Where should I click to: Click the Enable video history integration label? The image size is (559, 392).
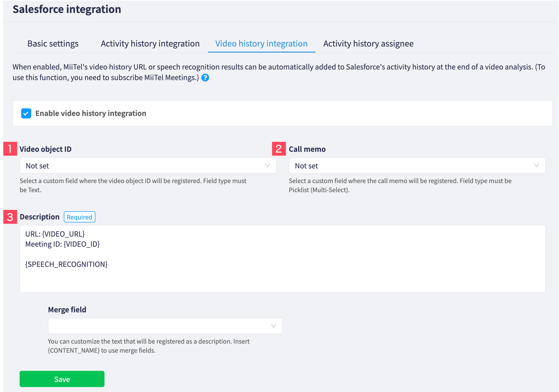click(x=90, y=113)
